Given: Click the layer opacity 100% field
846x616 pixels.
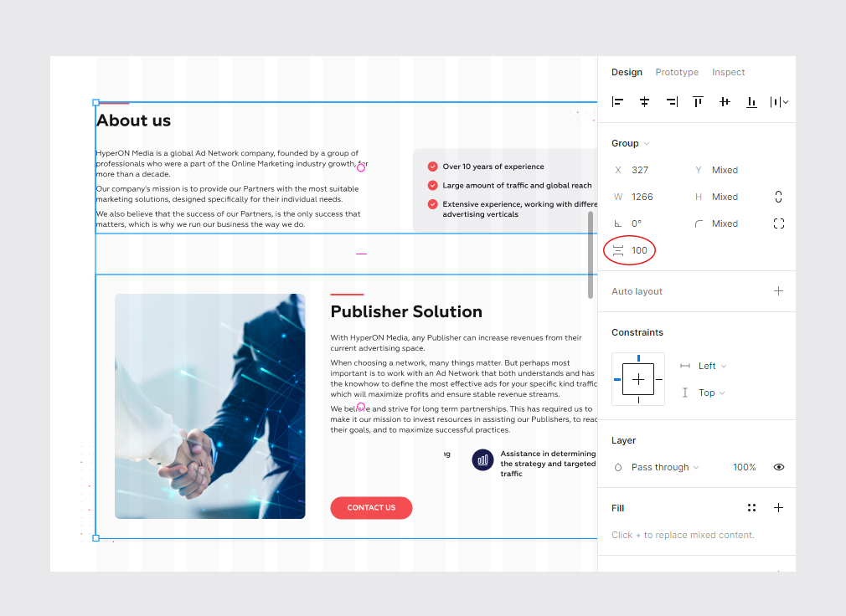Looking at the screenshot, I should pyautogui.click(x=744, y=467).
